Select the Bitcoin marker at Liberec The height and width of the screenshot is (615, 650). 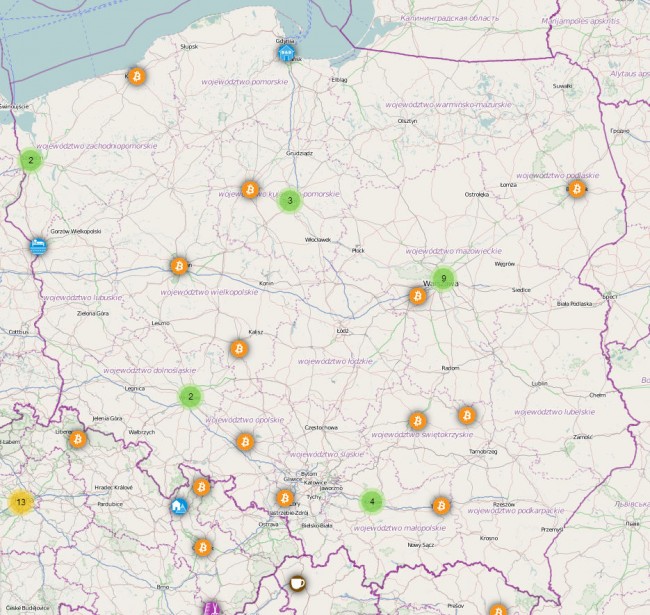[78, 439]
